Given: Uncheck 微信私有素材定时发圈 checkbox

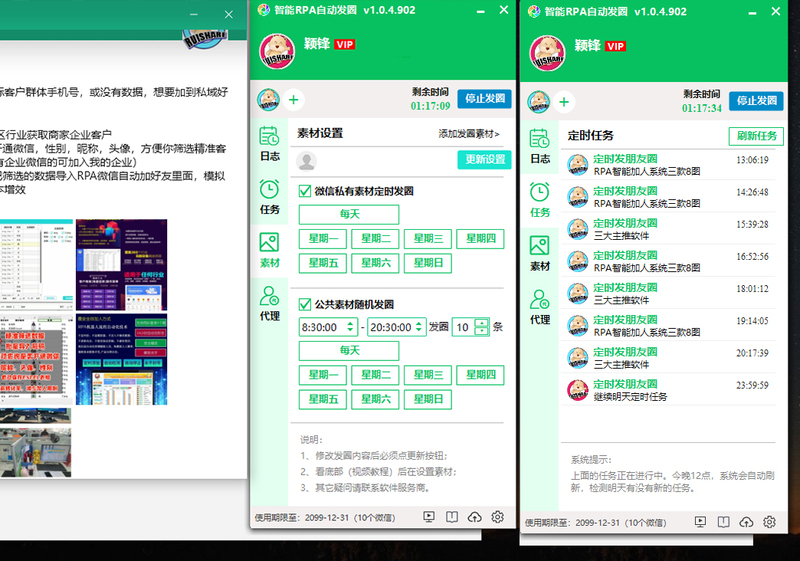Looking at the screenshot, I should (305, 191).
